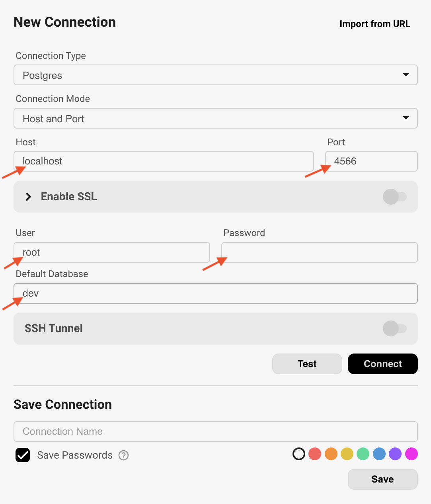Click the Save button
This screenshot has height=504, width=431.
pos(383,479)
